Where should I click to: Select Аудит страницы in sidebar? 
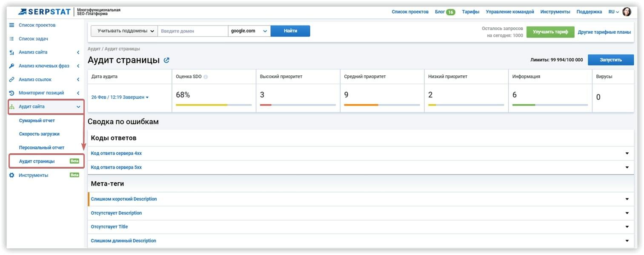point(37,161)
